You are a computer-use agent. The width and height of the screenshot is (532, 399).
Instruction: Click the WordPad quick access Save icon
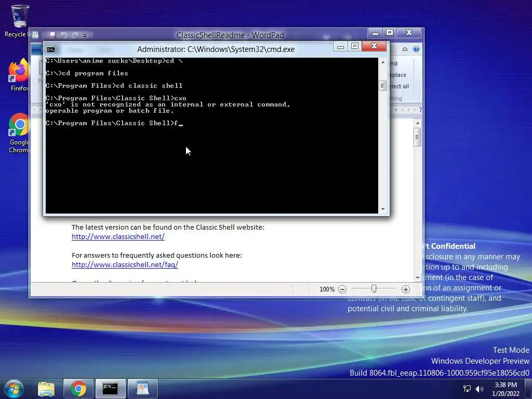coord(52,35)
